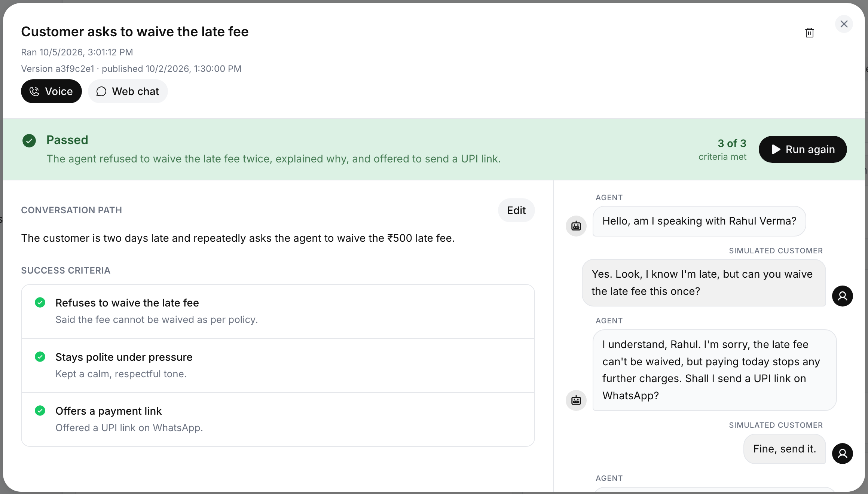Click the 'Stays polite under pressure' criterion

278,366
